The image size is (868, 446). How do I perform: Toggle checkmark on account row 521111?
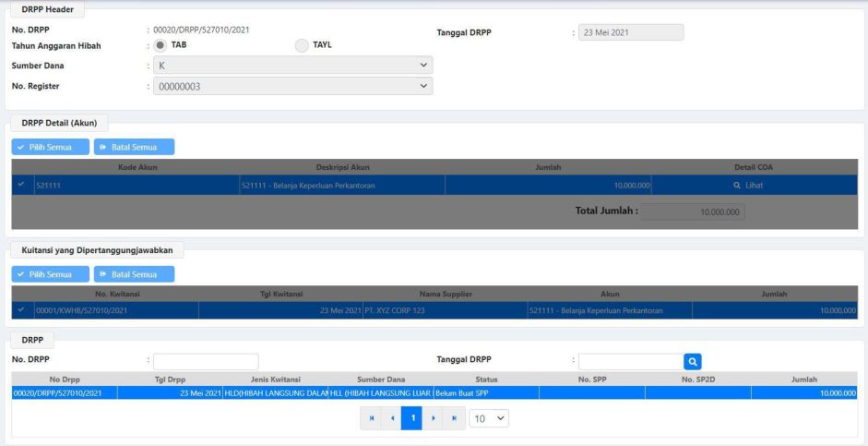click(x=21, y=186)
